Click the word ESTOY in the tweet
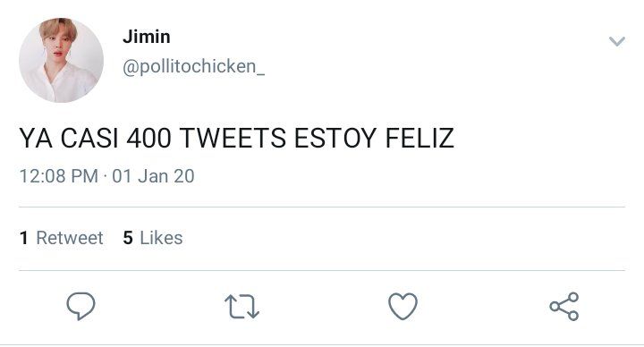This screenshot has height=347, width=644. (x=335, y=138)
